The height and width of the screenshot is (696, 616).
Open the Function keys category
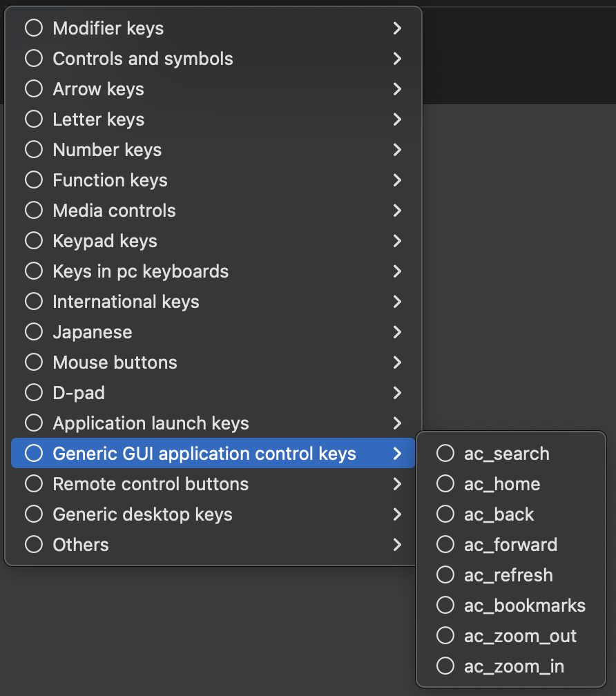click(110, 180)
